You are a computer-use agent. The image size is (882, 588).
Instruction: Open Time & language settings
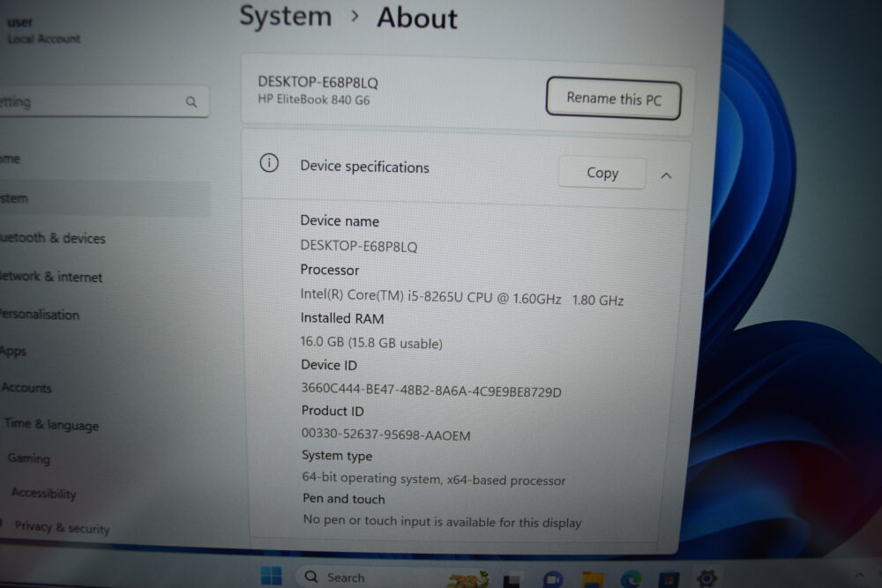51,424
